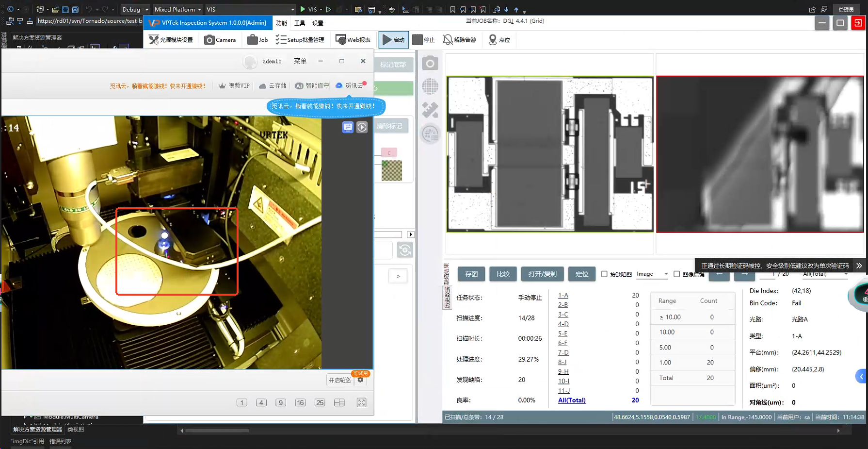
Task: Switch to 9-view layout
Action: tap(281, 402)
